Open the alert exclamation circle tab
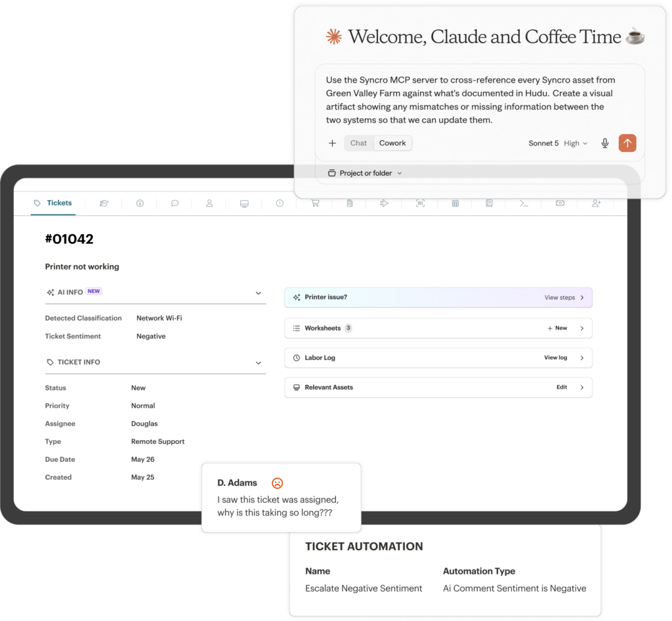 pyautogui.click(x=280, y=203)
